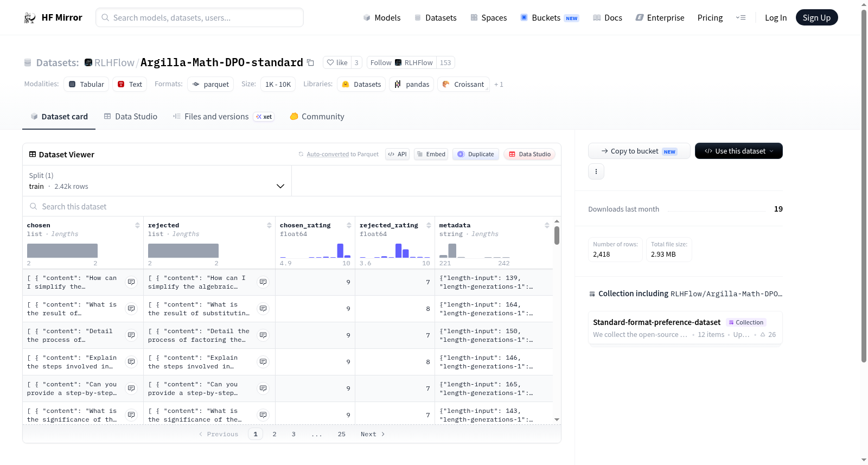Open chat viewer for rejected 'Can you provide a step-by-step' row

[x=263, y=388]
